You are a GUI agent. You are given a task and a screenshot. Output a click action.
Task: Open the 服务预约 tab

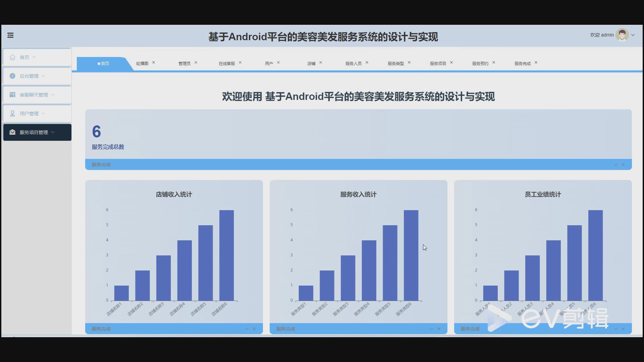(x=480, y=63)
